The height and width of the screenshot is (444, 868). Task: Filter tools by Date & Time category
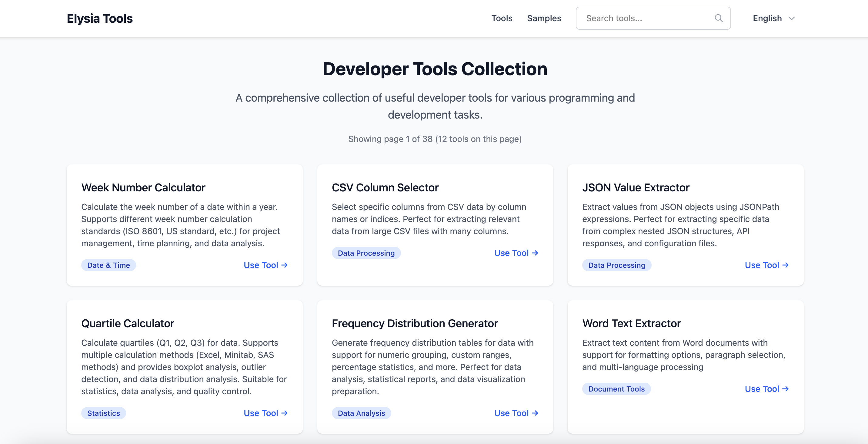pyautogui.click(x=109, y=265)
